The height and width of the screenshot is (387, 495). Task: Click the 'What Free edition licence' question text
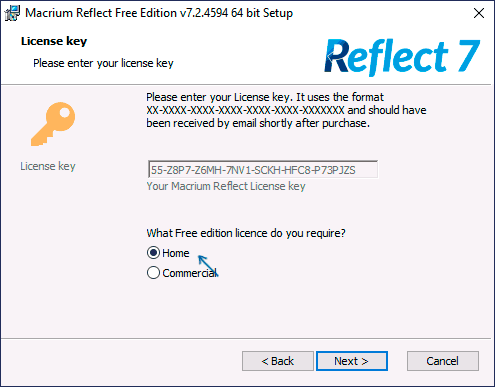(x=246, y=233)
